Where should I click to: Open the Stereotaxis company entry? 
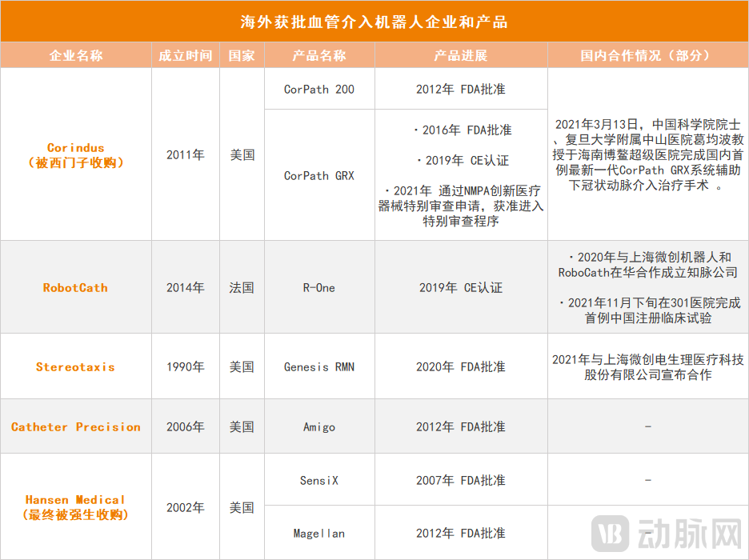click(x=75, y=367)
